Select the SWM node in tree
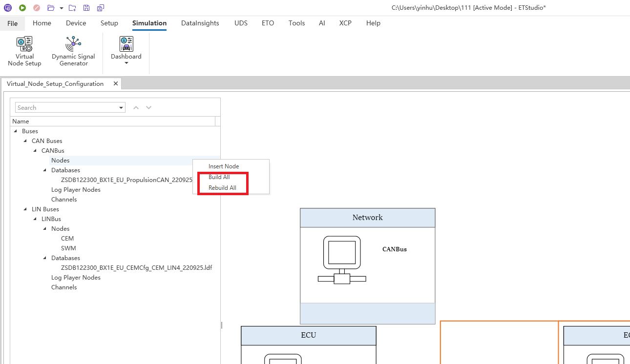The height and width of the screenshot is (364, 630). 68,248
